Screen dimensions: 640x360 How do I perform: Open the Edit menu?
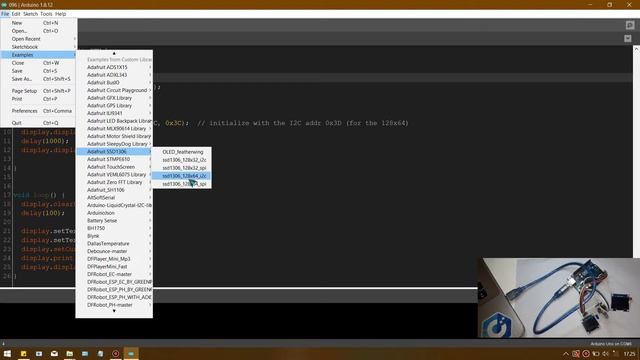coord(16,14)
